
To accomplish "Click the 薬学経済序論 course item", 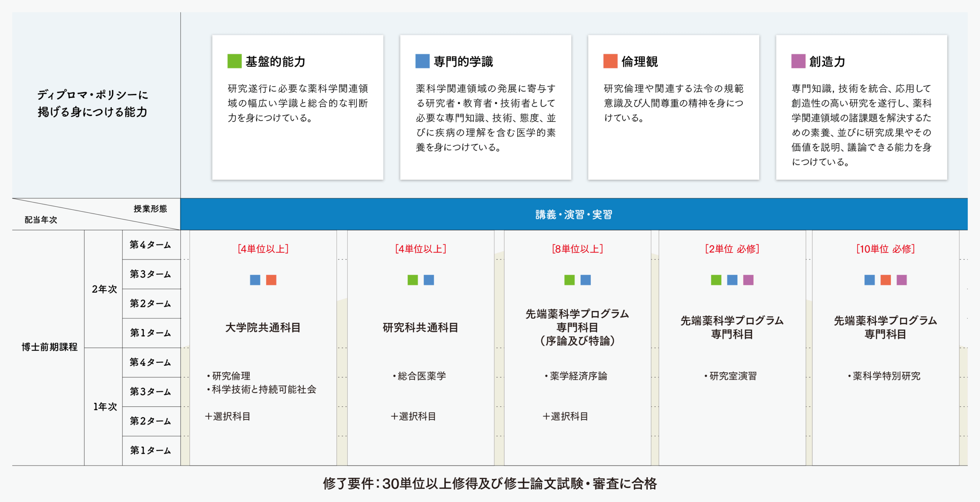I will point(578,376).
